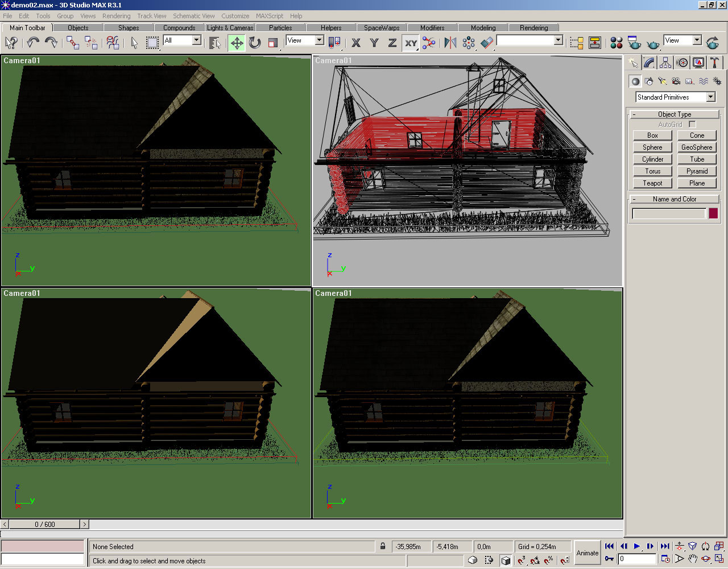728x569 pixels.
Task: Open the Modify command panel tab
Action: tap(649, 63)
